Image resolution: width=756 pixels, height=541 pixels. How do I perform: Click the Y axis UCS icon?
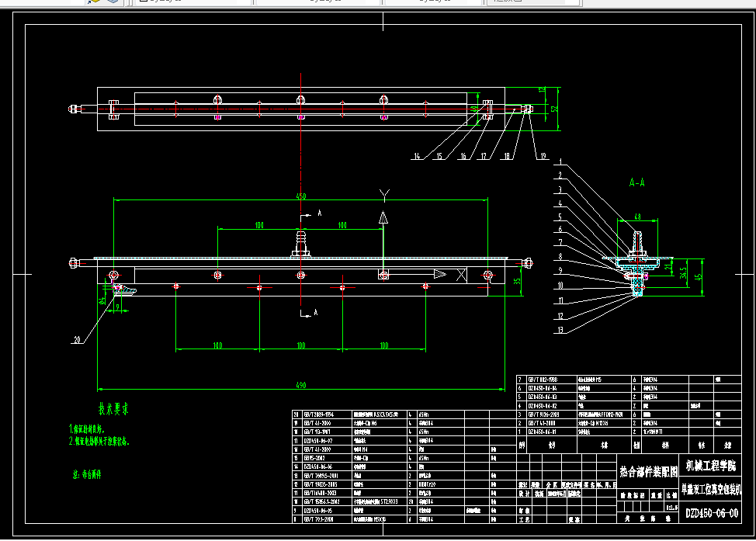[x=383, y=196]
